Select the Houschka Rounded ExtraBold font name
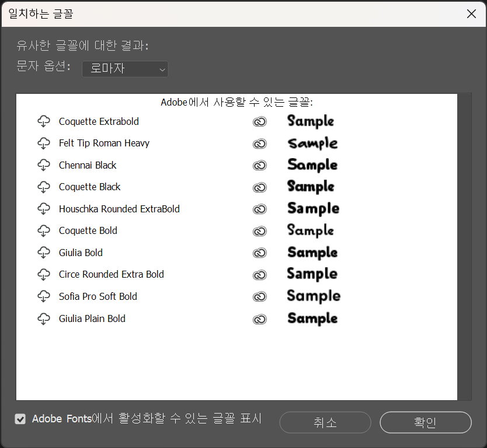The width and height of the screenshot is (487, 448). pyautogui.click(x=119, y=209)
